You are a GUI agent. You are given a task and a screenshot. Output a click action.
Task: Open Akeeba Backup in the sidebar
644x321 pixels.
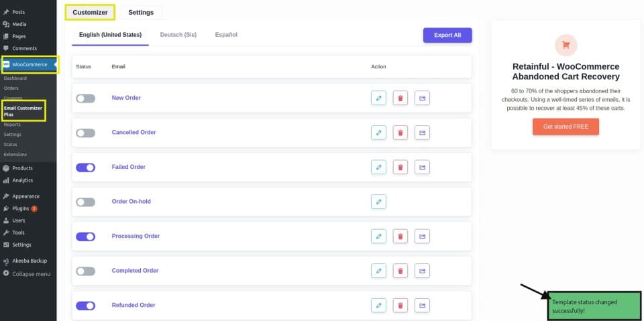tap(28, 261)
